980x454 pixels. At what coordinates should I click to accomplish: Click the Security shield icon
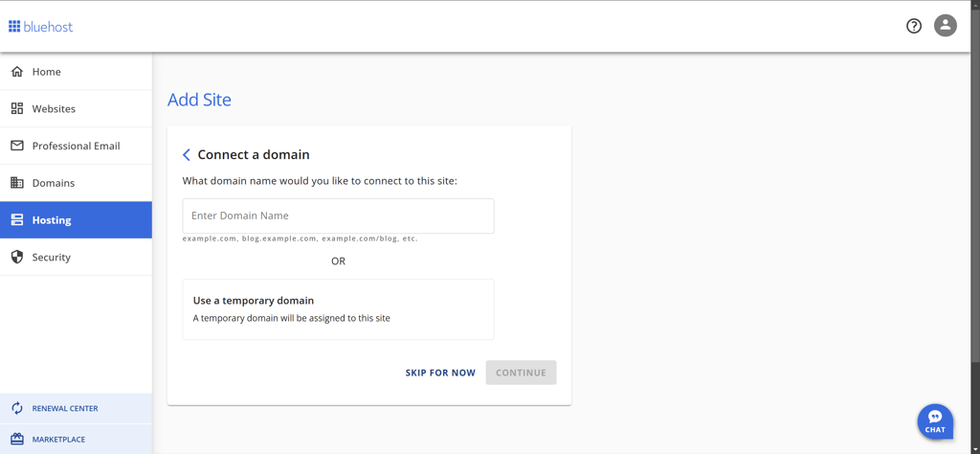pyautogui.click(x=17, y=257)
